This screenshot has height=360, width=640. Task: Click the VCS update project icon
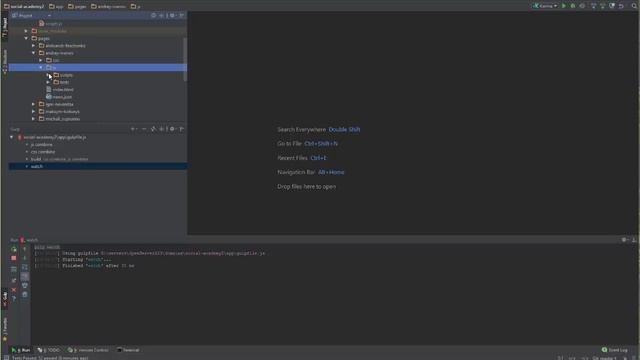point(593,6)
